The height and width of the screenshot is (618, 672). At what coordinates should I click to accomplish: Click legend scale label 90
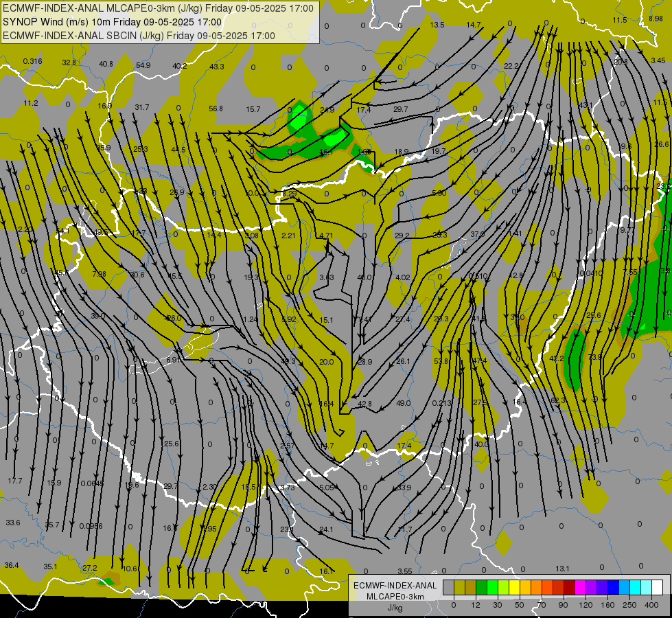[x=563, y=605]
